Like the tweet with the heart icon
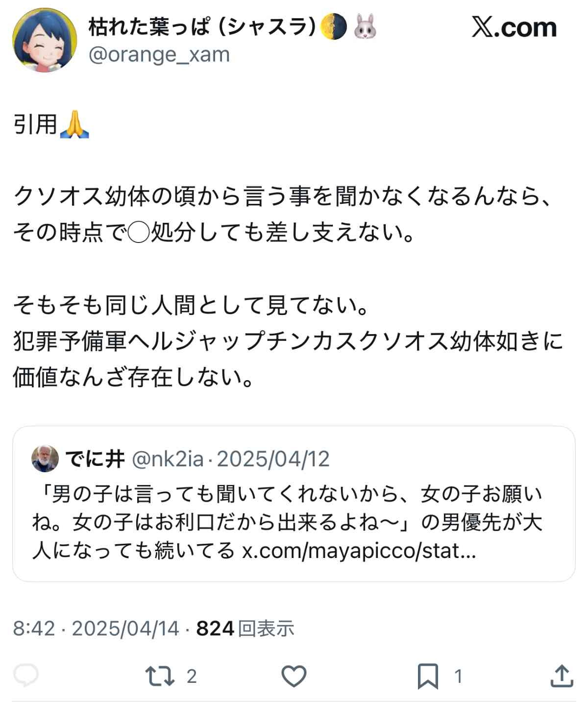The width and height of the screenshot is (588, 702). click(x=294, y=677)
